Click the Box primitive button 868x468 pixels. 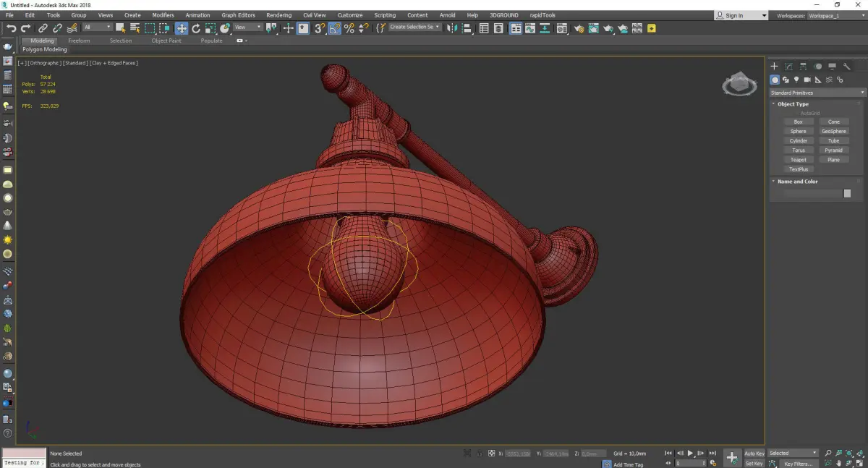pos(798,122)
